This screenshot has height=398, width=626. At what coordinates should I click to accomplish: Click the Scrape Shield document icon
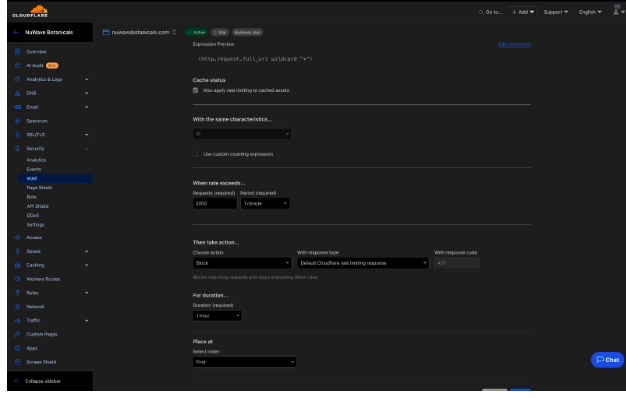point(18,362)
